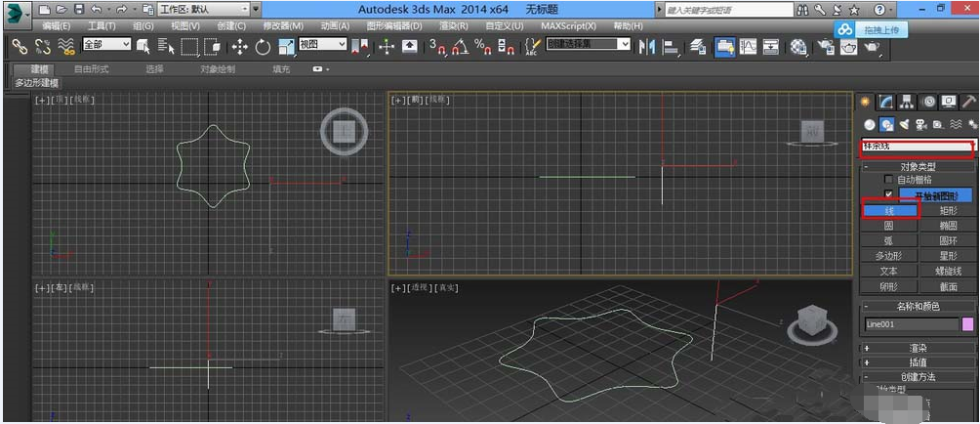This screenshot has width=980, height=424.
Task: Click the pink object color swatch
Action: [x=967, y=324]
